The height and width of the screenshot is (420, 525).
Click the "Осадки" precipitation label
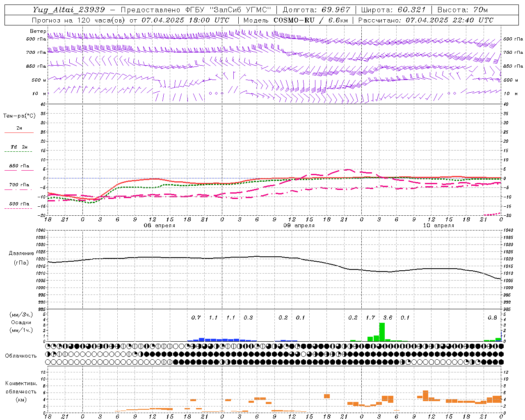21,322
